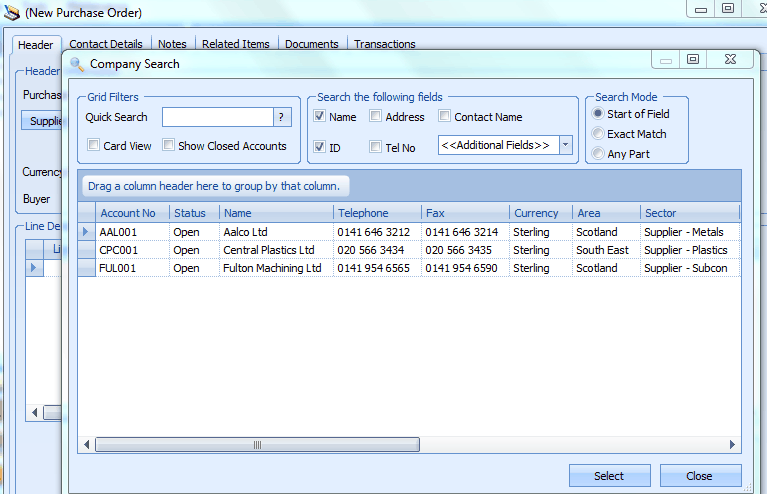Open the Additional Fields dropdown

pos(566,146)
